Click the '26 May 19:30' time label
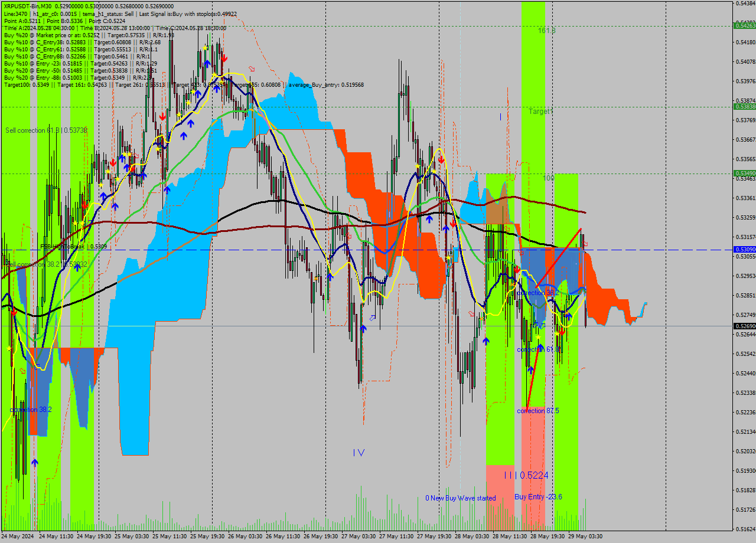 tap(321, 537)
